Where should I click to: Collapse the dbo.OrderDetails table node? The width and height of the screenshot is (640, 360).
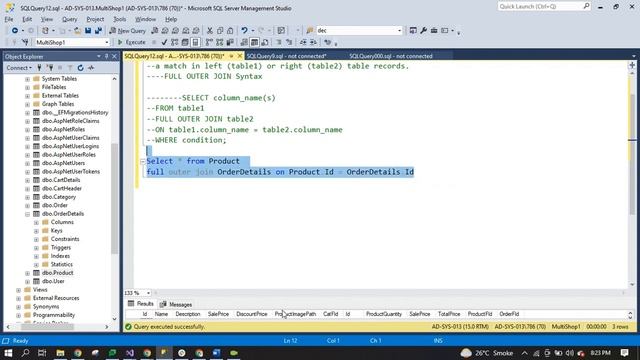click(x=27, y=214)
